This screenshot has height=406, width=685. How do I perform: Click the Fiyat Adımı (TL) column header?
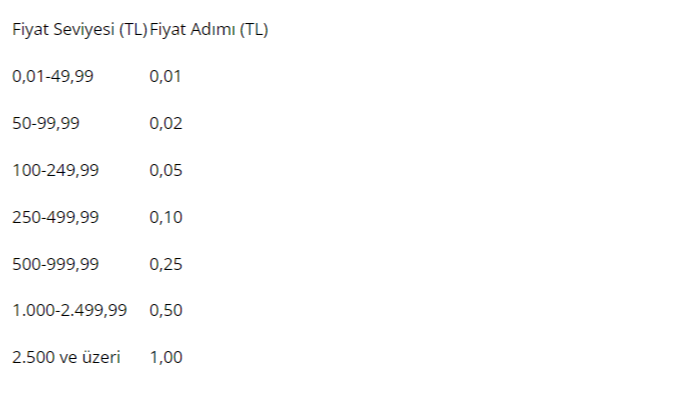209,29
